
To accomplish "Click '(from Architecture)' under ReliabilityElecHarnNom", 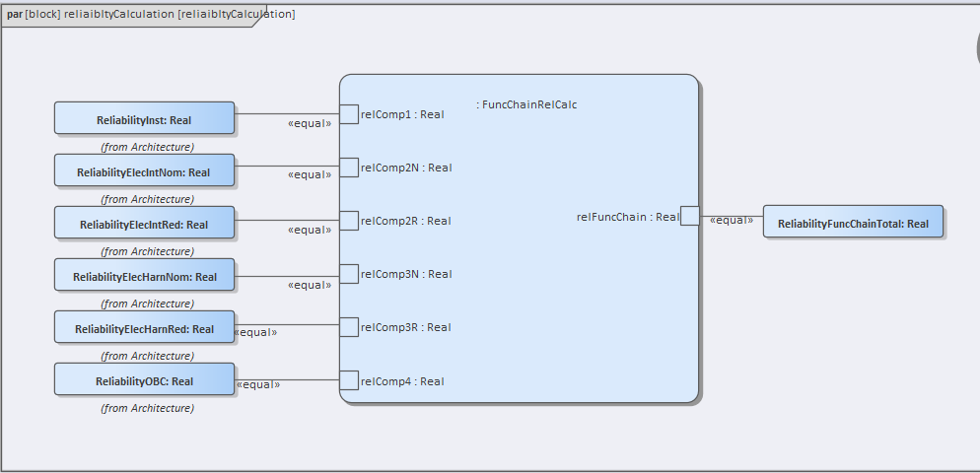I will (x=148, y=304).
